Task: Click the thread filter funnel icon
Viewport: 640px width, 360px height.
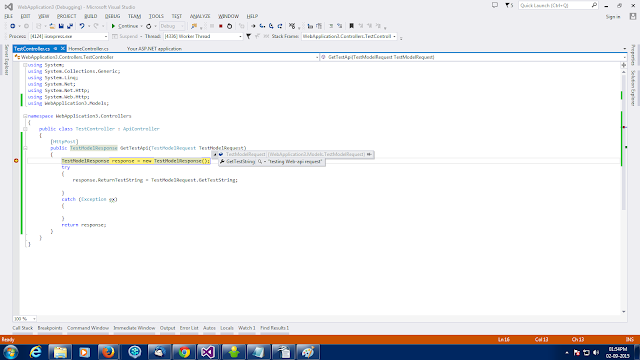Action: [248, 36]
